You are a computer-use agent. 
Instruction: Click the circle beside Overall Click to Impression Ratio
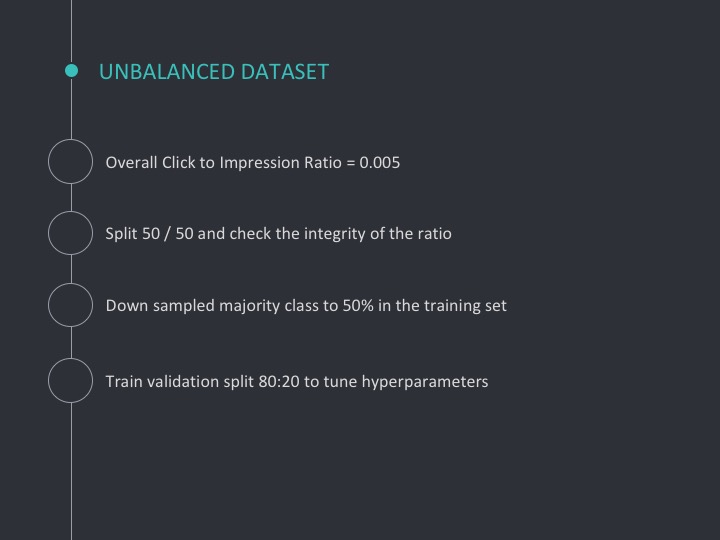[71, 162]
